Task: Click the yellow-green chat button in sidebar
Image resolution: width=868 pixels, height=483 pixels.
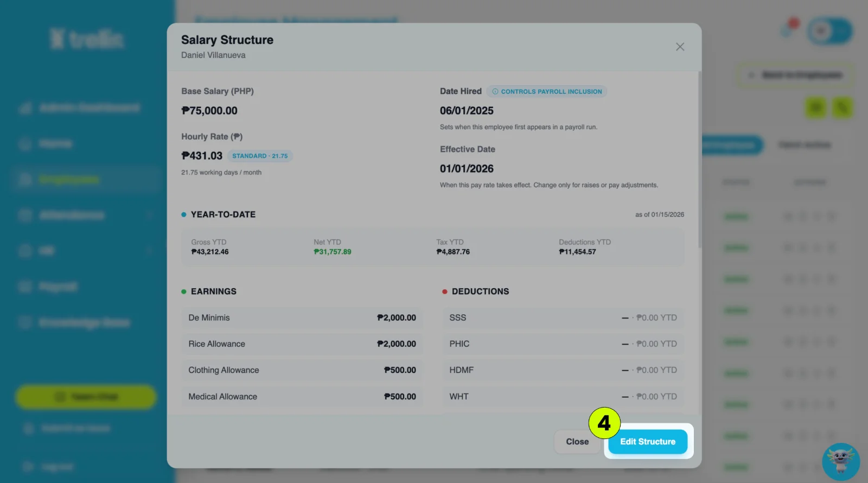Action: point(86,397)
